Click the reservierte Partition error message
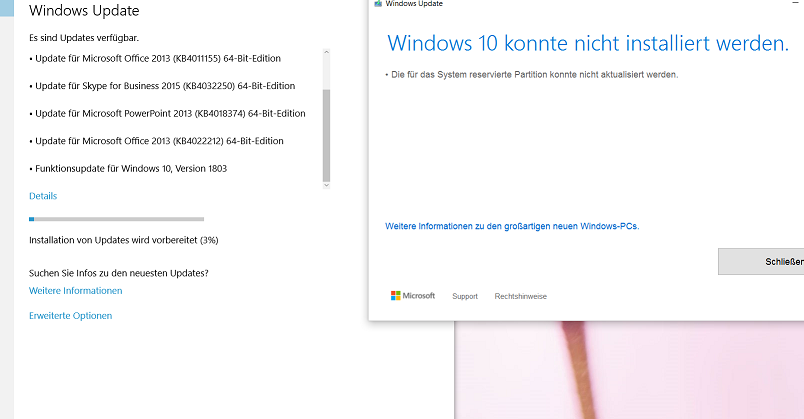804x419 pixels. click(x=532, y=75)
